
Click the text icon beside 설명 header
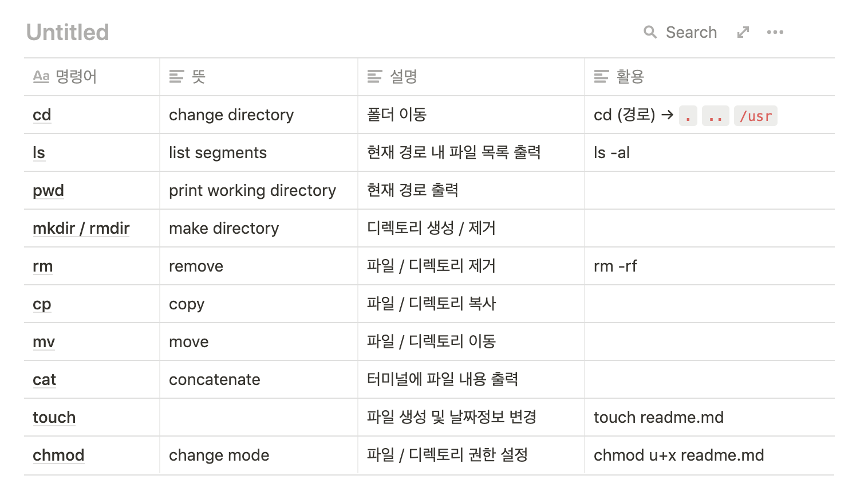pyautogui.click(x=374, y=76)
